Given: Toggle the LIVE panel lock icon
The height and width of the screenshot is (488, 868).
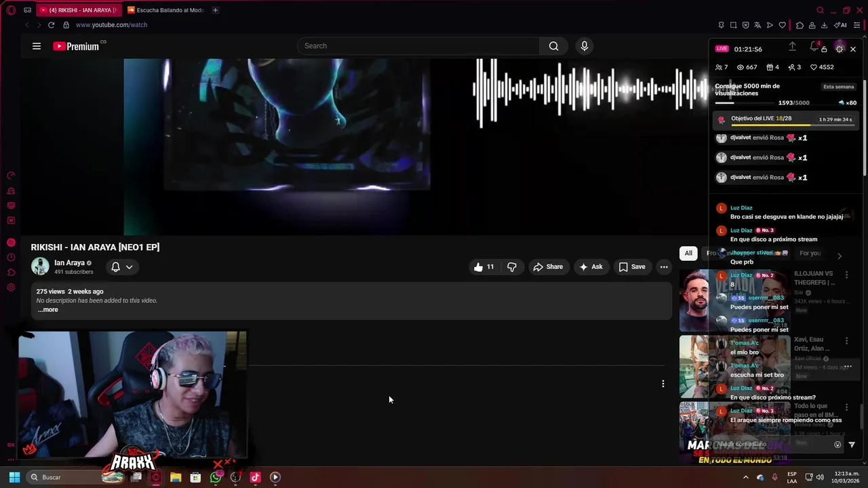Looking at the screenshot, I should [824, 49].
